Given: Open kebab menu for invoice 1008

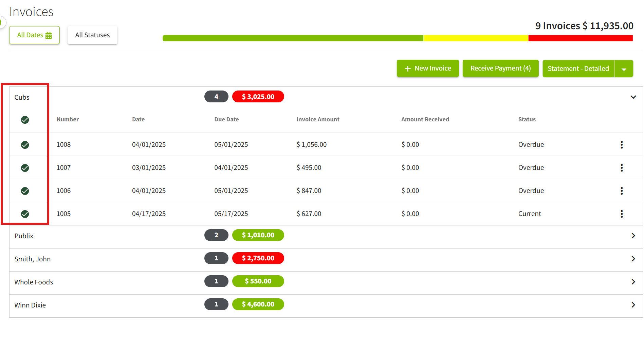Looking at the screenshot, I should pos(622,145).
